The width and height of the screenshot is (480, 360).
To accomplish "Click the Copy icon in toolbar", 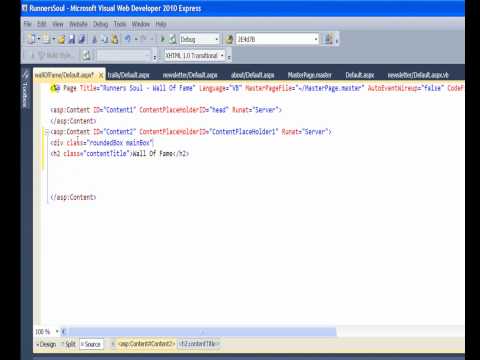I will [x=105, y=39].
